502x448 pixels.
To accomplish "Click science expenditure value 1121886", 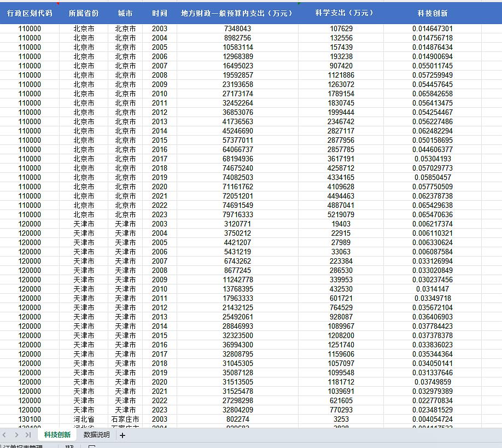I will (341, 75).
